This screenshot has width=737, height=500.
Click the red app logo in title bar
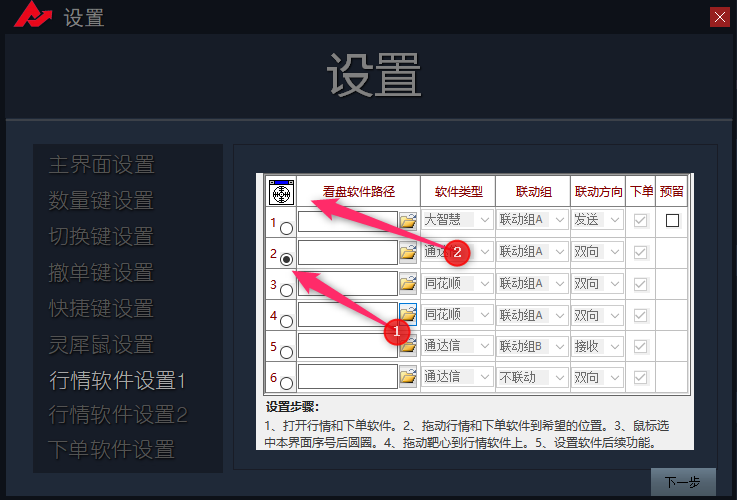tap(32, 14)
